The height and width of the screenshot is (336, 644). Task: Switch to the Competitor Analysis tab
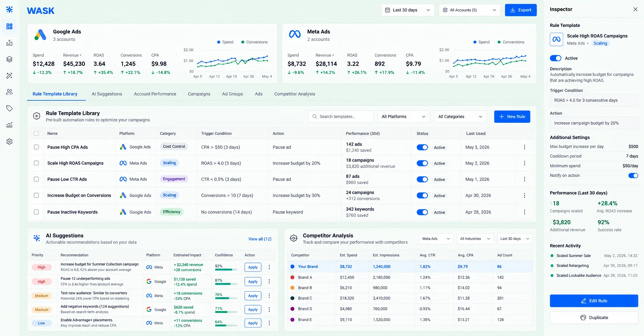295,94
